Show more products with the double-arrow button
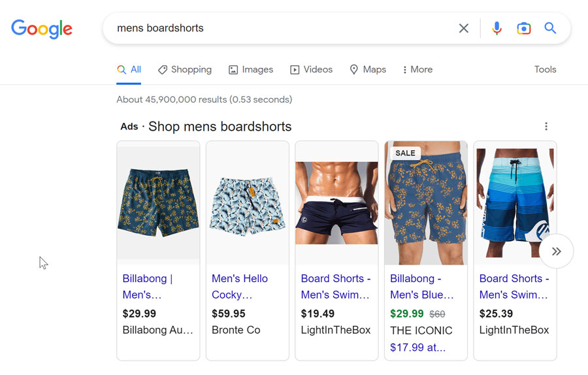This screenshot has height=375, width=588. tap(556, 252)
